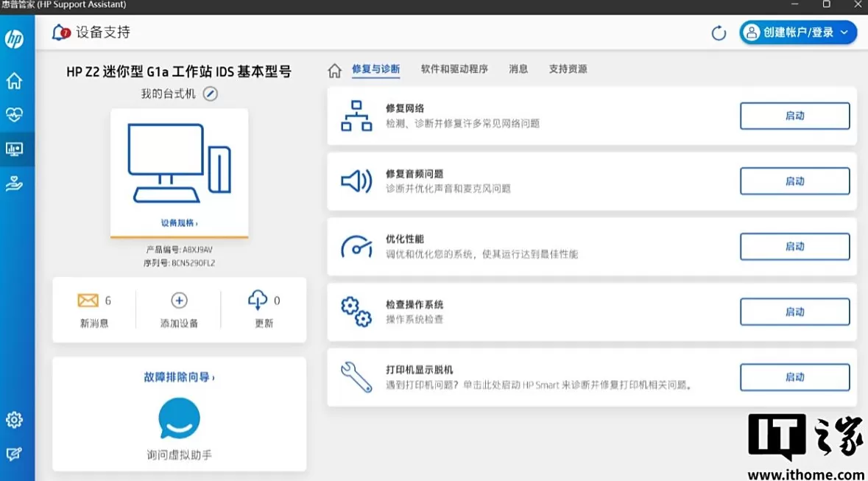The height and width of the screenshot is (481, 868).
Task: Start the 修复网络 tool
Action: (794, 116)
